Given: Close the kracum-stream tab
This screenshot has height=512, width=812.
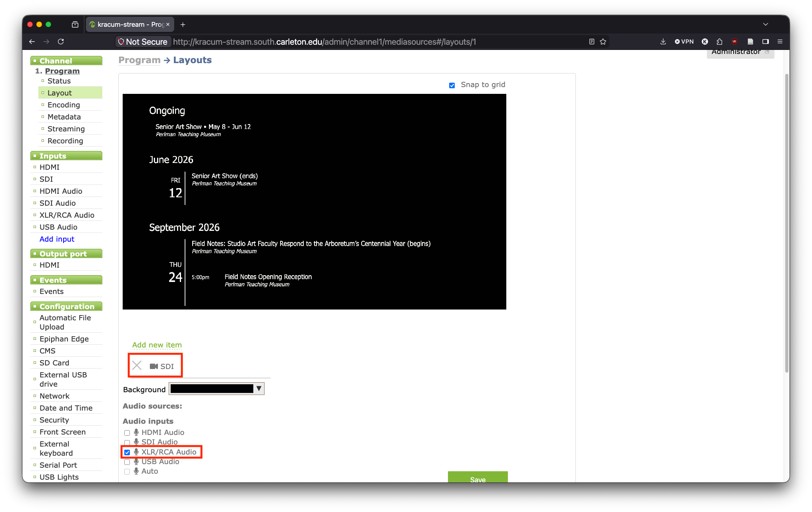Looking at the screenshot, I should point(168,24).
